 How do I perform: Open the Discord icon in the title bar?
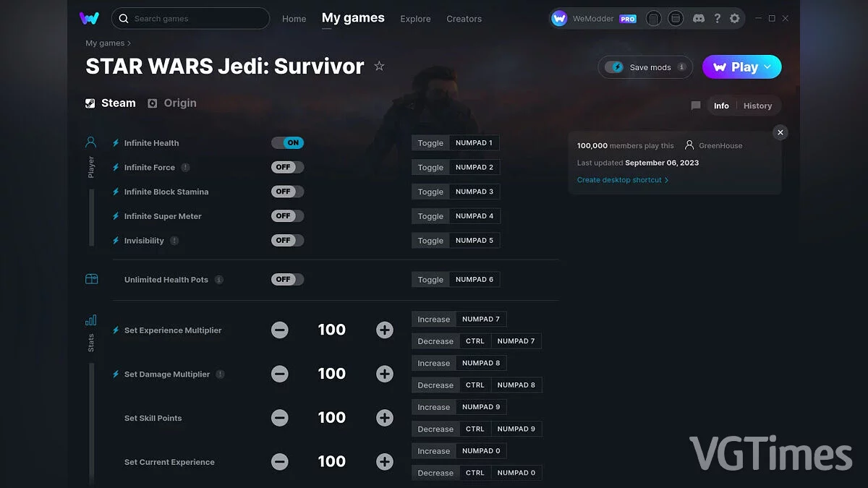[698, 18]
